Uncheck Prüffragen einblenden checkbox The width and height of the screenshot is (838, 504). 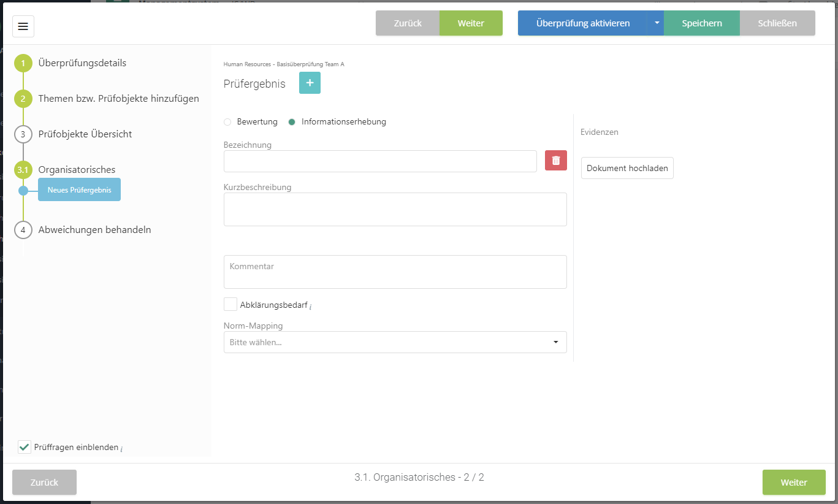tap(25, 448)
